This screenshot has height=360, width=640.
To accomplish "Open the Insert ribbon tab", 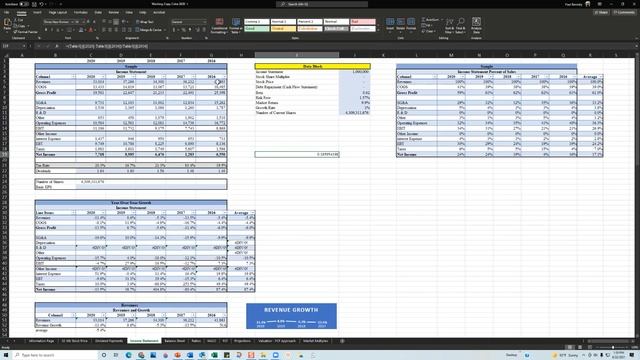I will [x=37, y=12].
